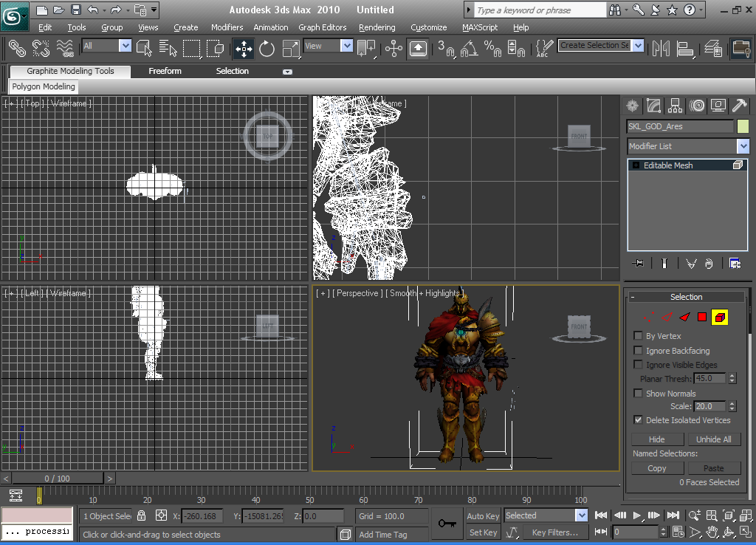This screenshot has height=545, width=756.
Task: Activate Select and Uniform Scale tool
Action: tap(291, 48)
